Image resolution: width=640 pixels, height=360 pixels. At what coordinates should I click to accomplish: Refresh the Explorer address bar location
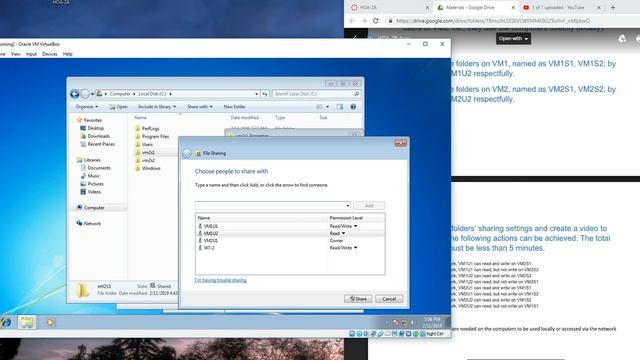(265, 94)
